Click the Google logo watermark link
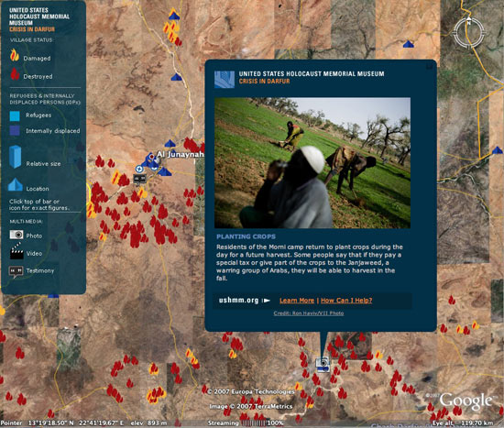The image size is (504, 428). pyautogui.click(x=466, y=401)
